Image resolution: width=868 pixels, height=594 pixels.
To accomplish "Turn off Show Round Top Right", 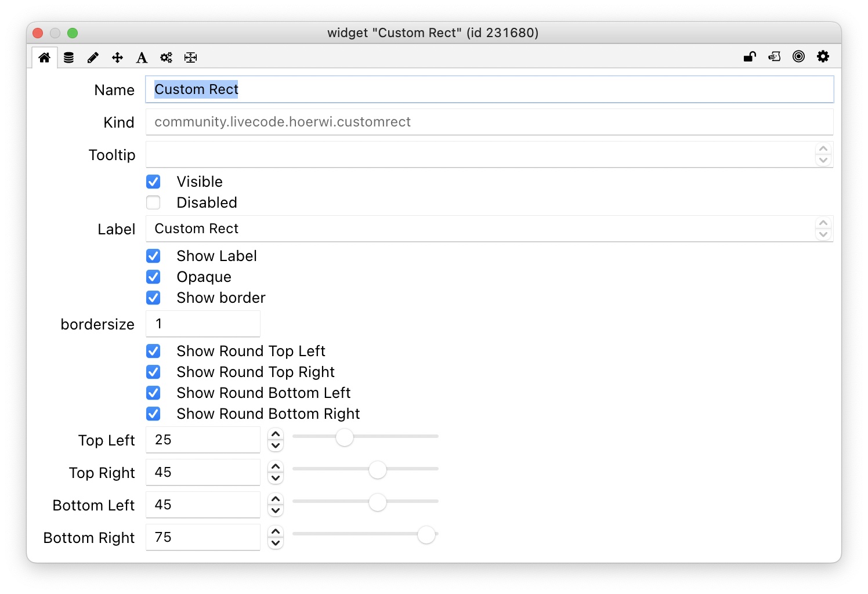I will (x=153, y=372).
